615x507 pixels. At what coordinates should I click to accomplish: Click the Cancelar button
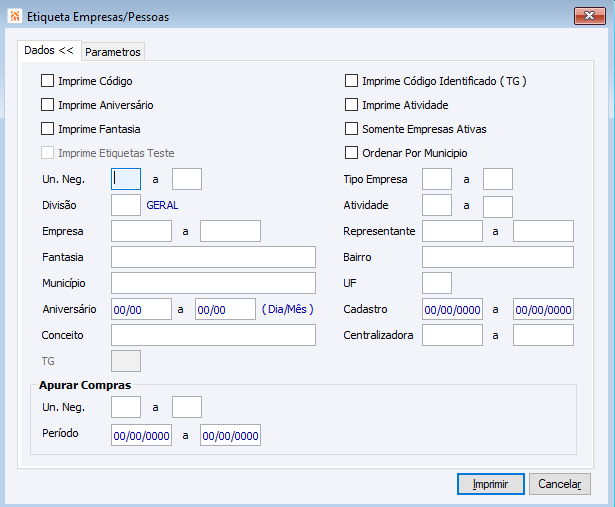point(560,484)
